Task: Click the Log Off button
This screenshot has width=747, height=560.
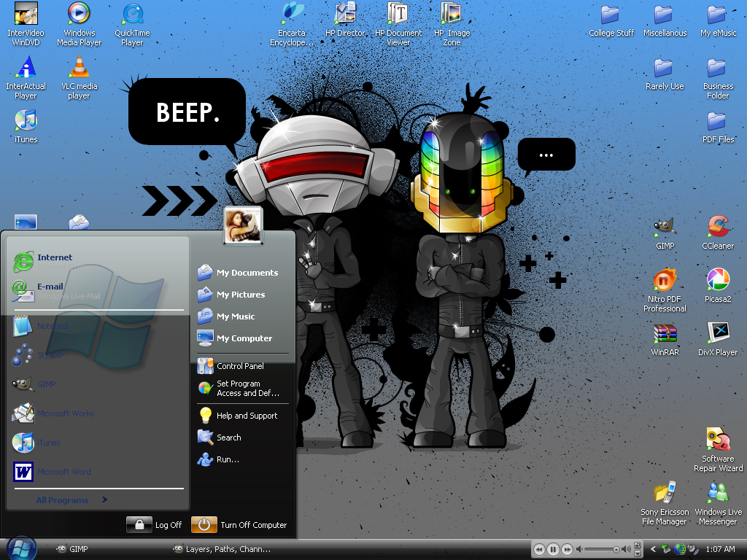Action: click(x=155, y=525)
